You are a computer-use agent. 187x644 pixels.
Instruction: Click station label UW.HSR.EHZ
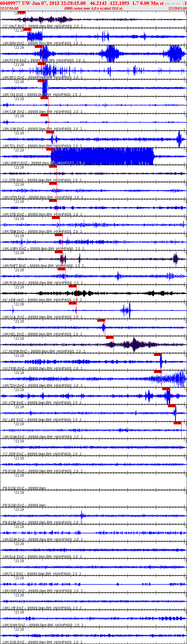[x=14, y=591]
